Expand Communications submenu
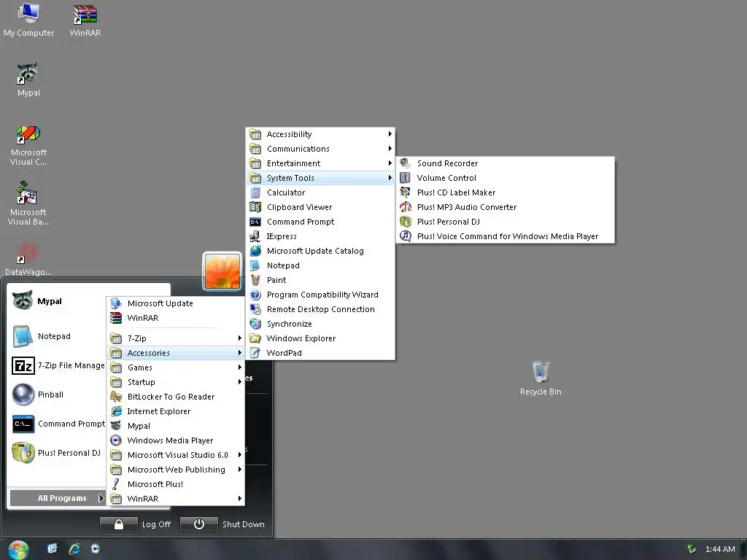Screen dimensions: 747x560 coord(320,149)
